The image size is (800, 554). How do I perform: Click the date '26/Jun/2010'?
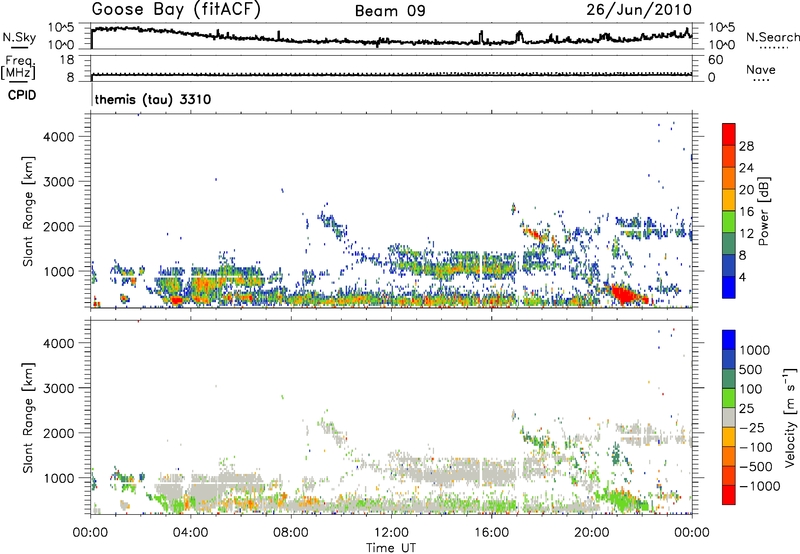639,10
